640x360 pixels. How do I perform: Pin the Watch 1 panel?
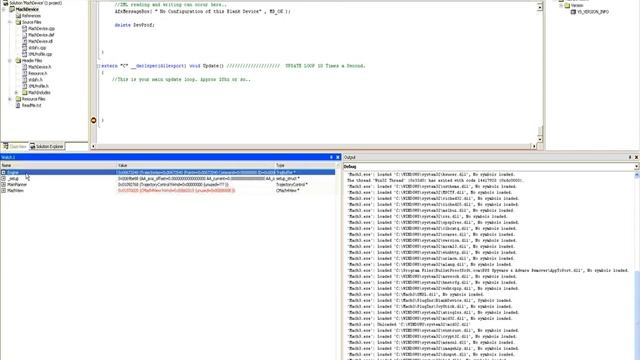[x=331, y=157]
